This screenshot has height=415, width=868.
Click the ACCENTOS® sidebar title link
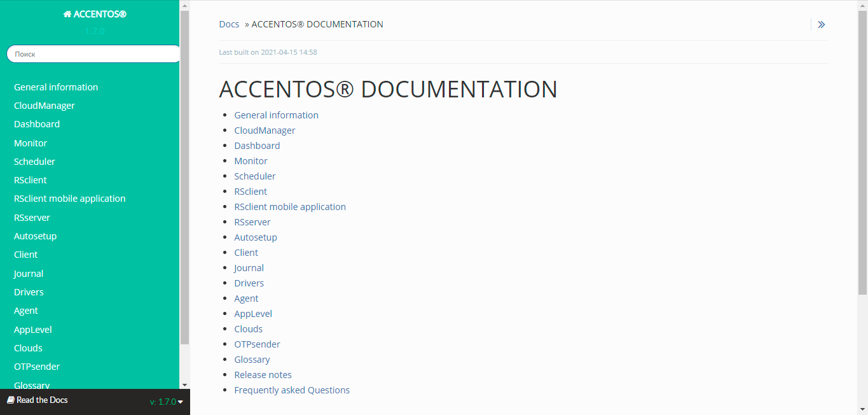point(95,14)
